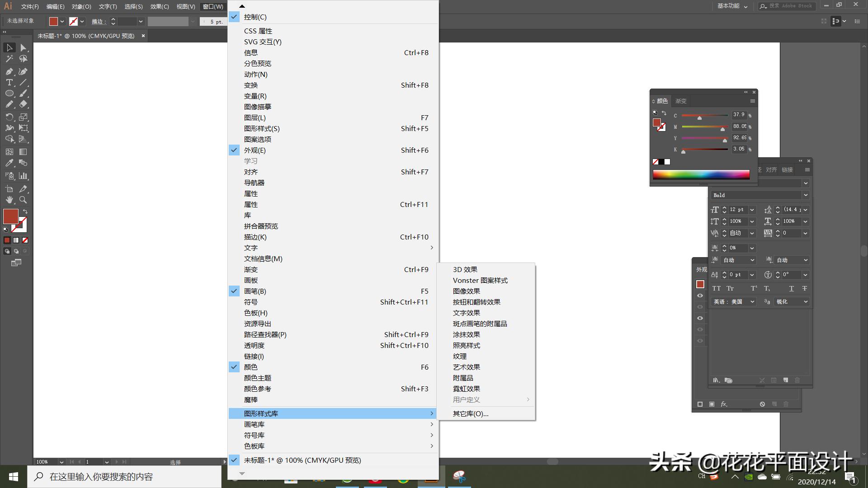This screenshot has height=488, width=868.
Task: Open the 效果(C) menu
Action: pos(159,6)
